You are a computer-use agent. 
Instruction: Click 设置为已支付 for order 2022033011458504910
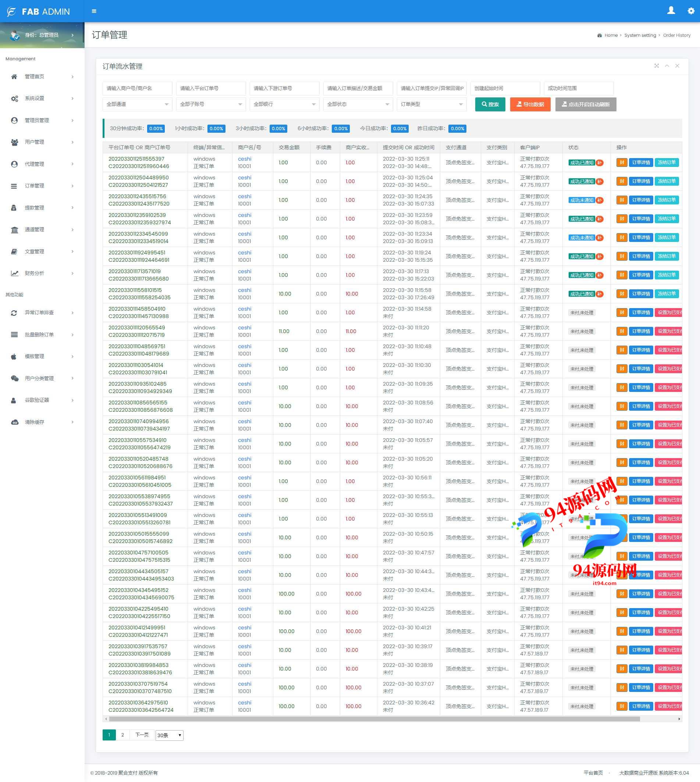669,313
